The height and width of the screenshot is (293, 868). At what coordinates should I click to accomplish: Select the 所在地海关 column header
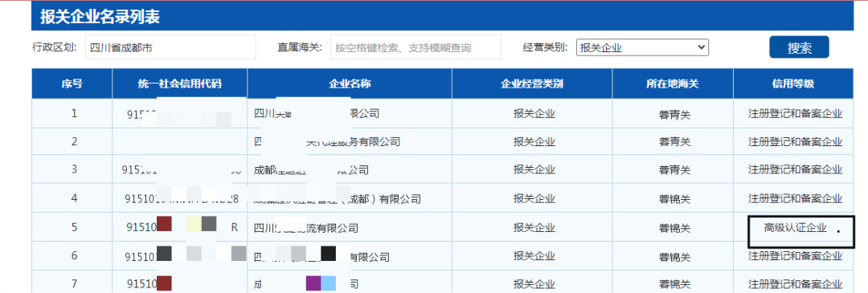(x=673, y=84)
